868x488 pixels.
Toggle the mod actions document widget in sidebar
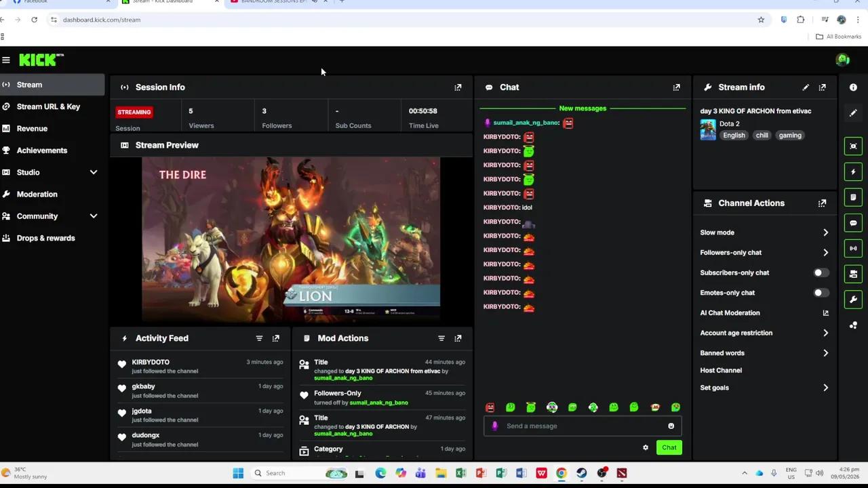tap(853, 197)
